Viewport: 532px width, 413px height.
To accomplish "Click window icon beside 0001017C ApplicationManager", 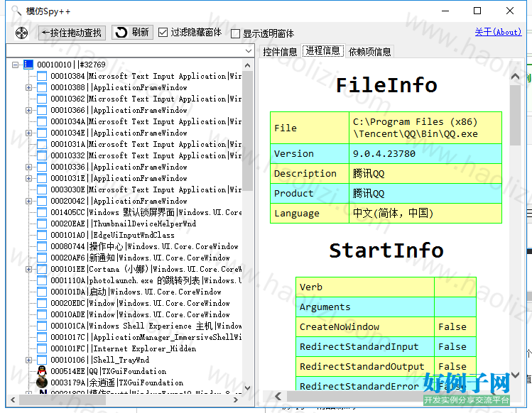I will coord(42,337).
